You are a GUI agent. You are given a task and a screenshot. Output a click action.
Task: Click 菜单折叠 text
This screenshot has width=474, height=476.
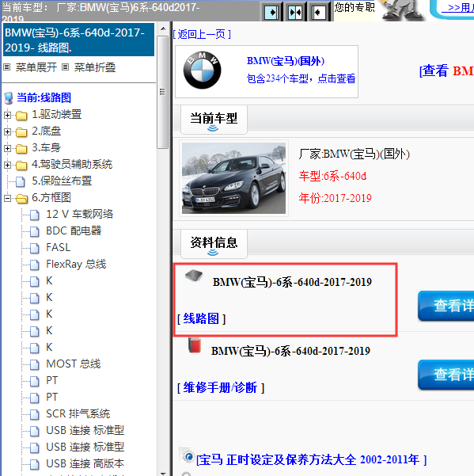(x=95, y=67)
